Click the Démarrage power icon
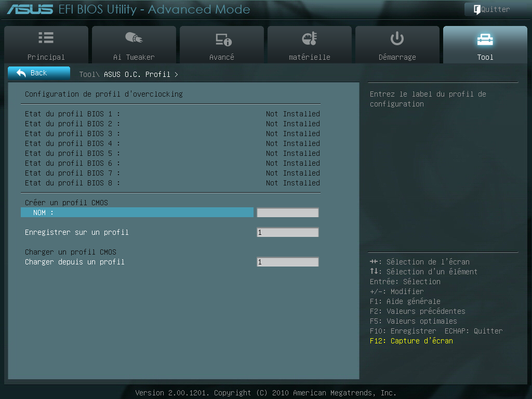The height and width of the screenshot is (399, 532). point(397,38)
